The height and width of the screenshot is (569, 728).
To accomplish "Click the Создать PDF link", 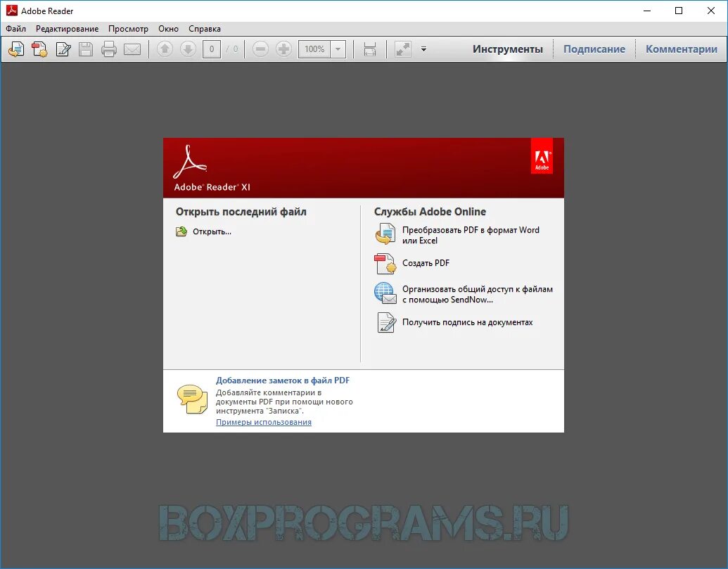I will click(426, 263).
